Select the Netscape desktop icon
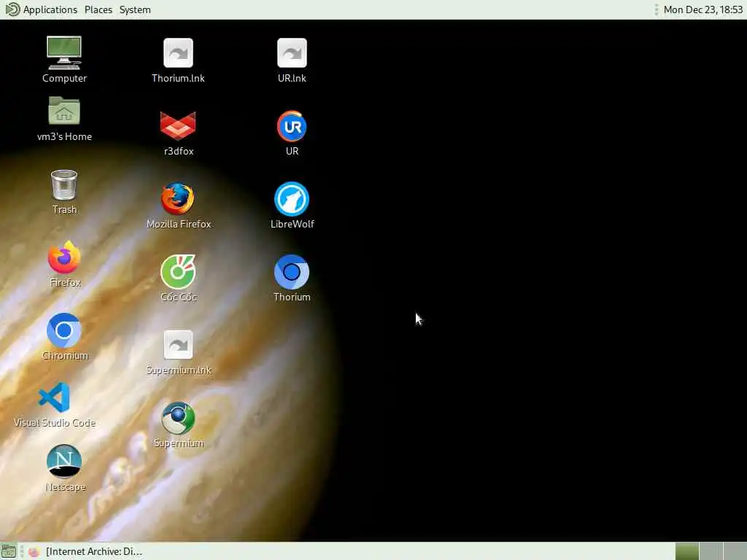Screen dimensions: 747x560 (64, 462)
